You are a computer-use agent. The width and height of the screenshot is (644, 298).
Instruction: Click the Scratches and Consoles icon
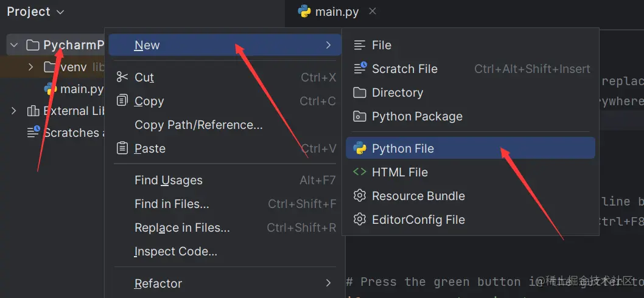[x=33, y=132]
